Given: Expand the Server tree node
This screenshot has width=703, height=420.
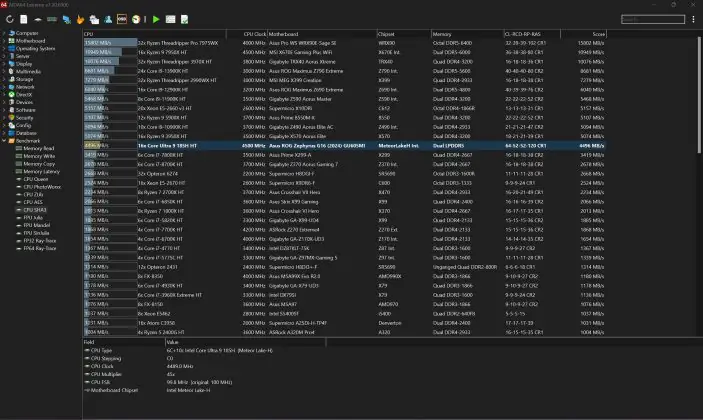Looking at the screenshot, I should (x=4, y=56).
